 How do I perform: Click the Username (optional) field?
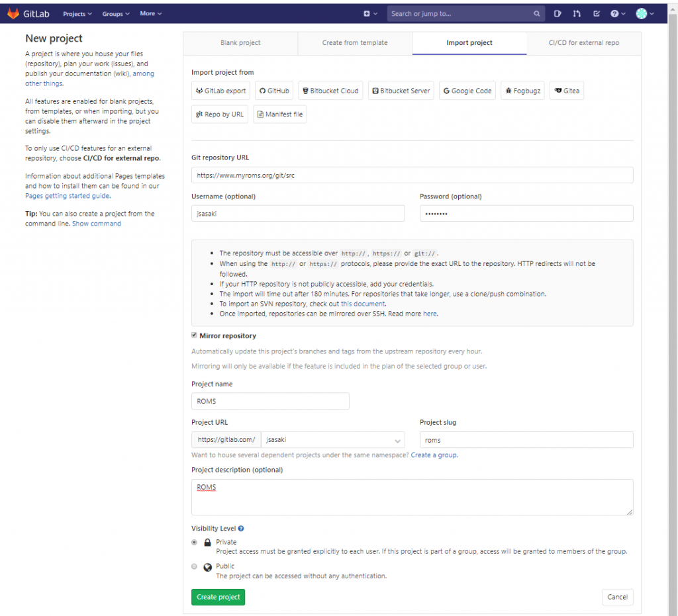pyautogui.click(x=298, y=214)
